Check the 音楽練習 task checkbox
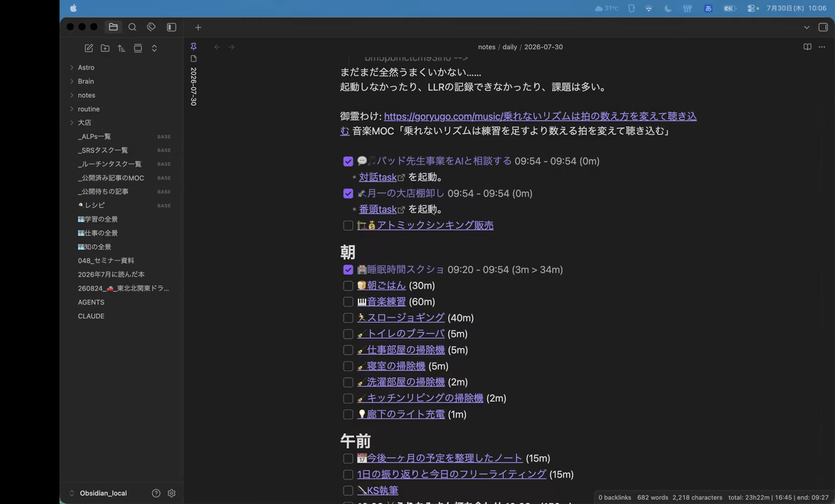Screen dimensions: 835x504 pos(348,302)
